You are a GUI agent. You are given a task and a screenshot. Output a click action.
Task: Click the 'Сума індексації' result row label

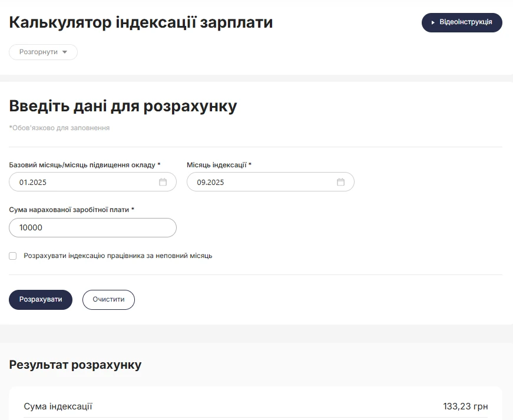(x=58, y=406)
